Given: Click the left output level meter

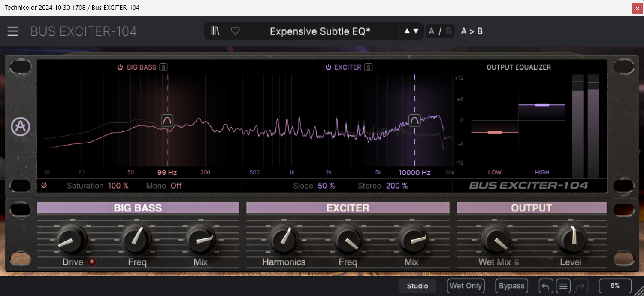Looking at the screenshot, I should pyautogui.click(x=577, y=126).
